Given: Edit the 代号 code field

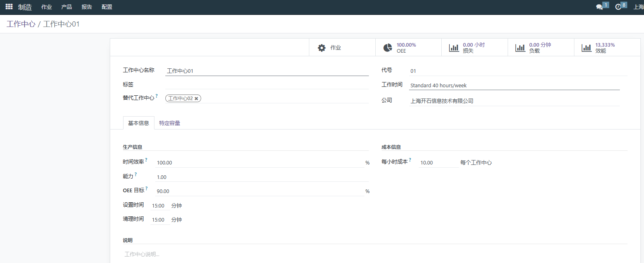Looking at the screenshot, I should point(518,71).
